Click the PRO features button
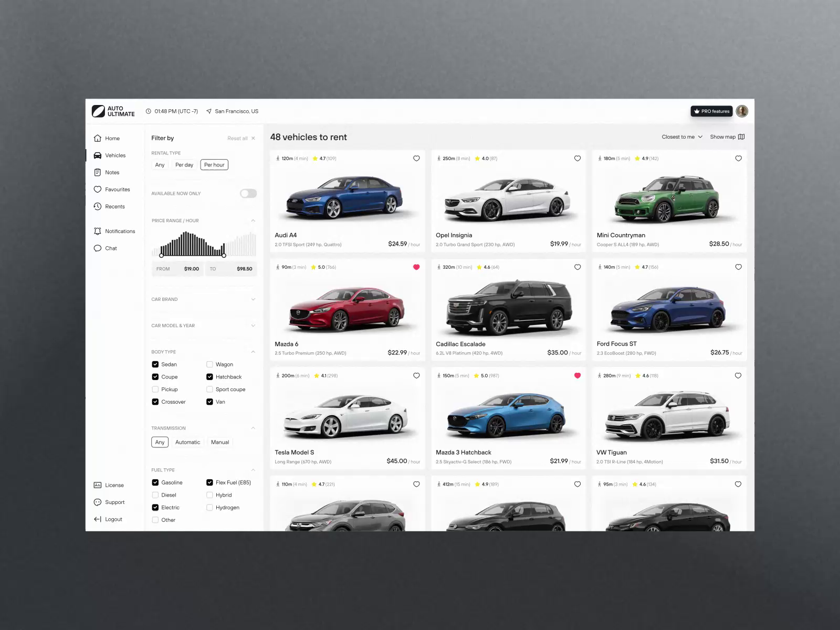 (711, 111)
